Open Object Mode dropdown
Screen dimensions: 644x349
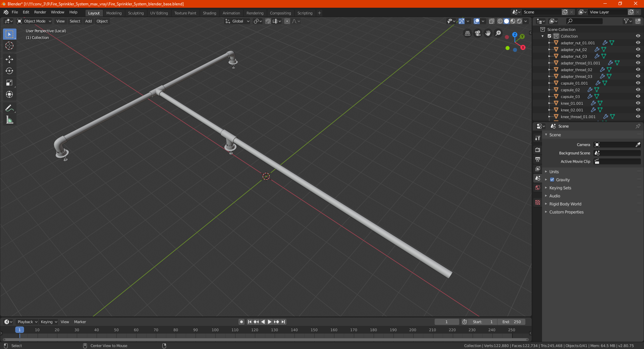[x=34, y=21]
